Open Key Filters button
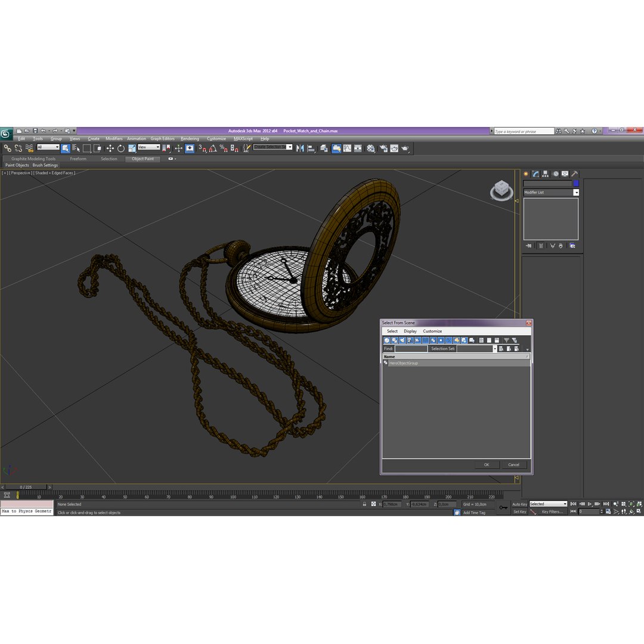The height and width of the screenshot is (644, 644). [552, 512]
